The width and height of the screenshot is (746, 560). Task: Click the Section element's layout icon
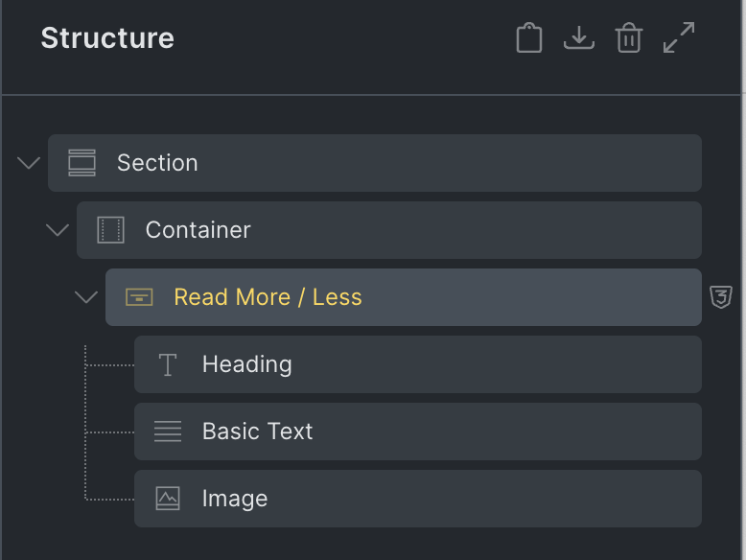coord(82,163)
